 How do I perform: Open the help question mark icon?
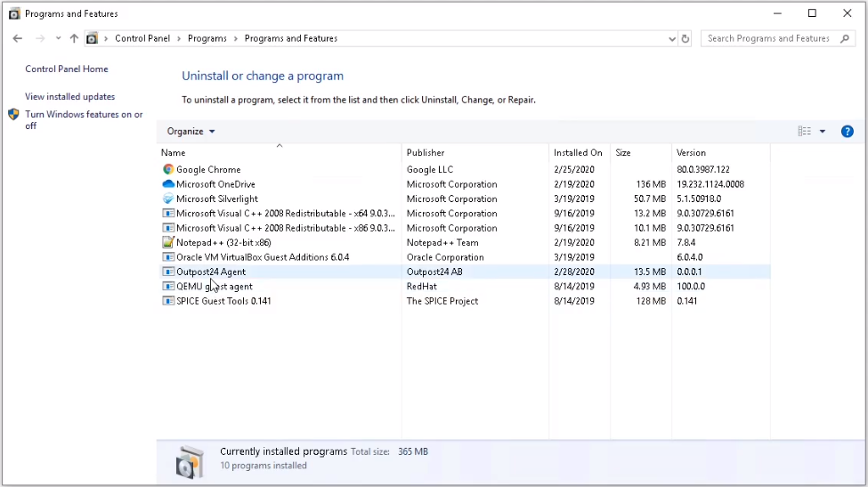point(847,132)
